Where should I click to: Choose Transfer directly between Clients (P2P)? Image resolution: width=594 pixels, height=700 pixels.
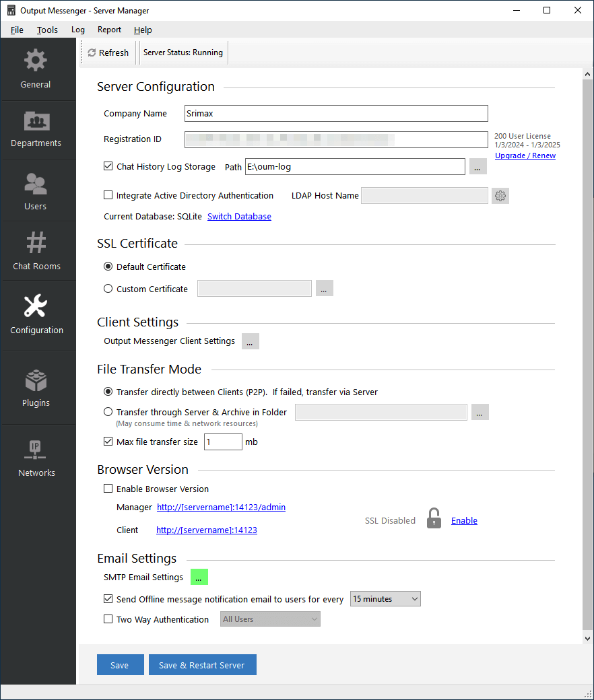(x=108, y=392)
